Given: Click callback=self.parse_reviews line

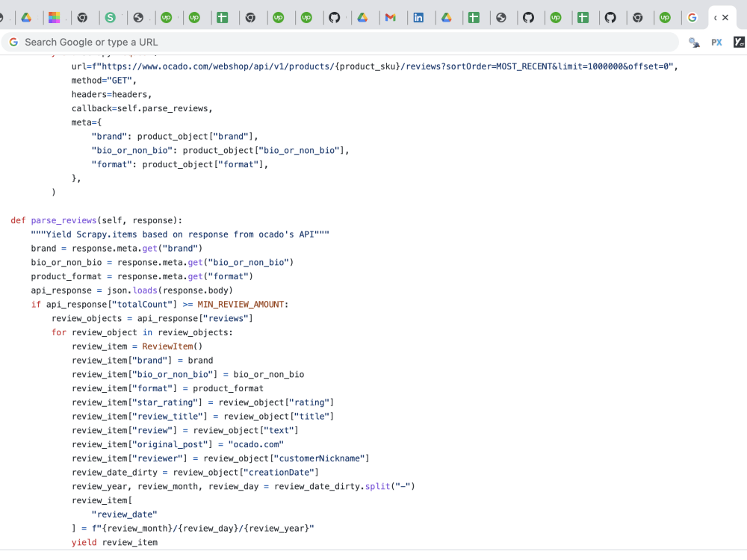Looking at the screenshot, I should [x=142, y=108].
